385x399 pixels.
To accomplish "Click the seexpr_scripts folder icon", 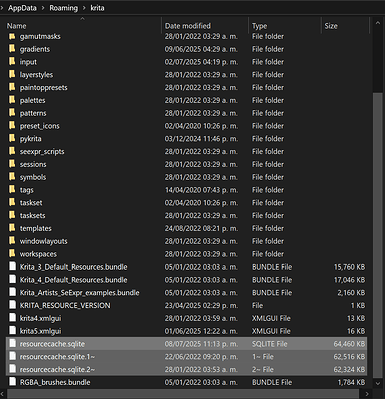I will click(x=12, y=151).
